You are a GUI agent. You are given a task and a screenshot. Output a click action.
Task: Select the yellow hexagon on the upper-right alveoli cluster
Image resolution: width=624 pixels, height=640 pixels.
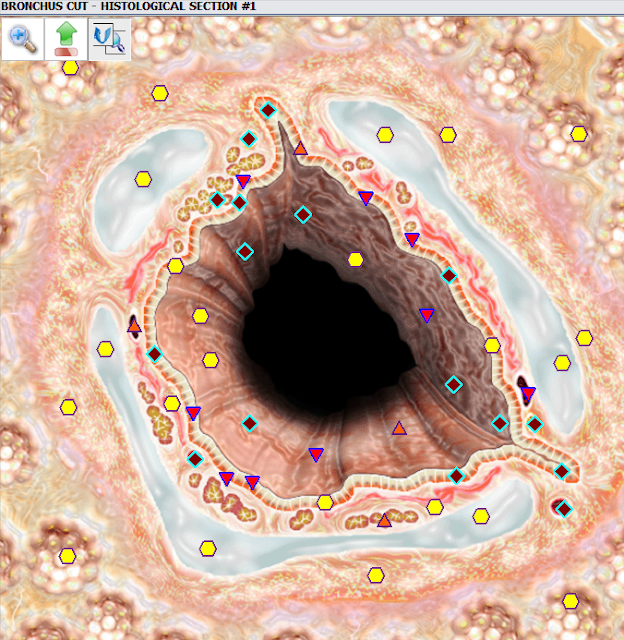coord(579,134)
